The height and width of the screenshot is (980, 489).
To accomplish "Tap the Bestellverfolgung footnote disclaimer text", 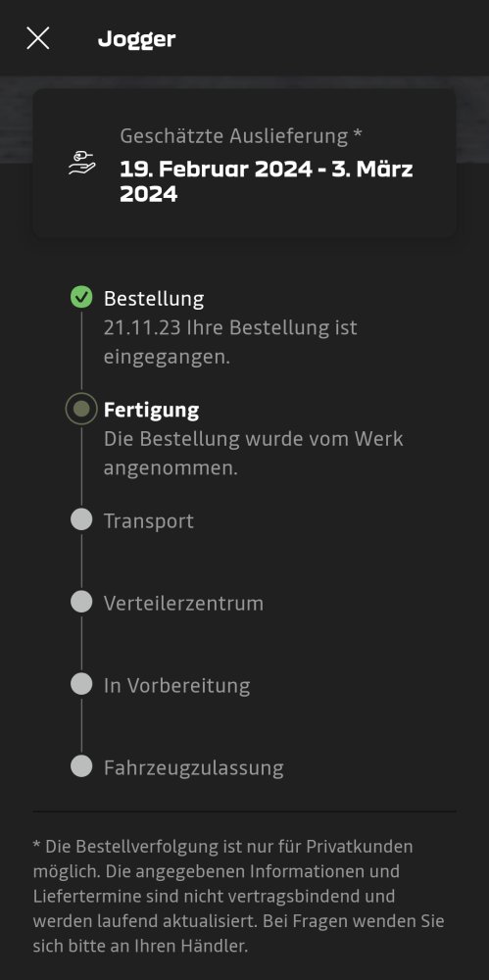I will click(x=239, y=897).
